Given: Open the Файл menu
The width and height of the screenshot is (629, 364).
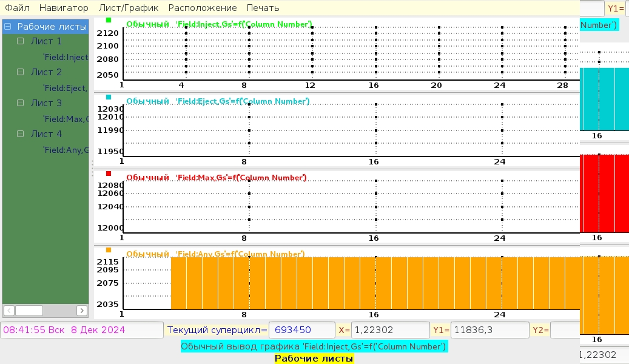Looking at the screenshot, I should point(18,8).
